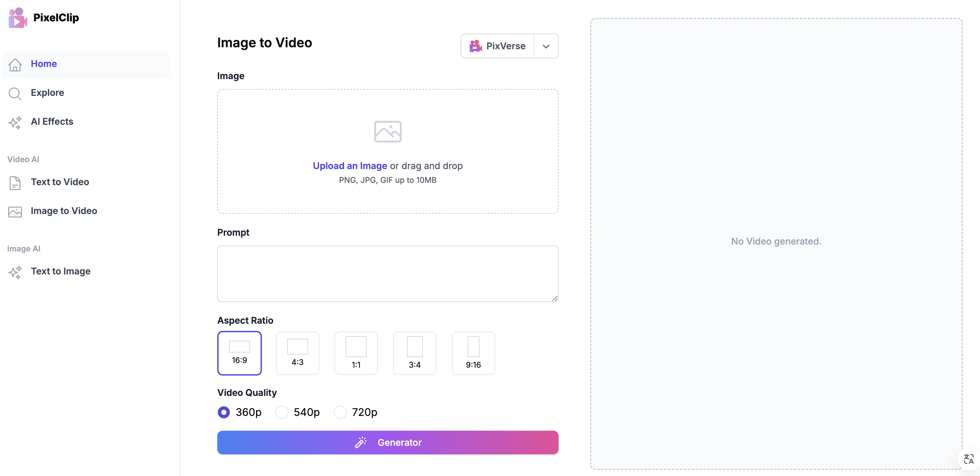980x476 pixels.
Task: Select 360p video quality
Action: pyautogui.click(x=224, y=412)
